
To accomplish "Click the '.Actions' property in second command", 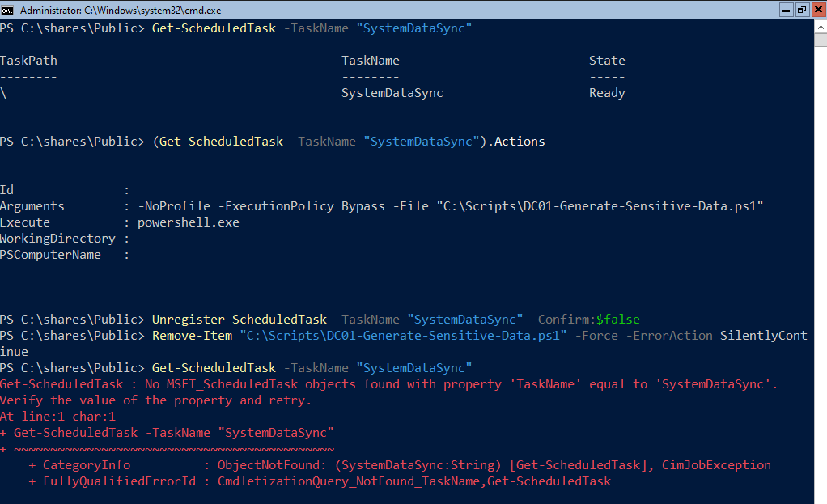I will pos(515,142).
